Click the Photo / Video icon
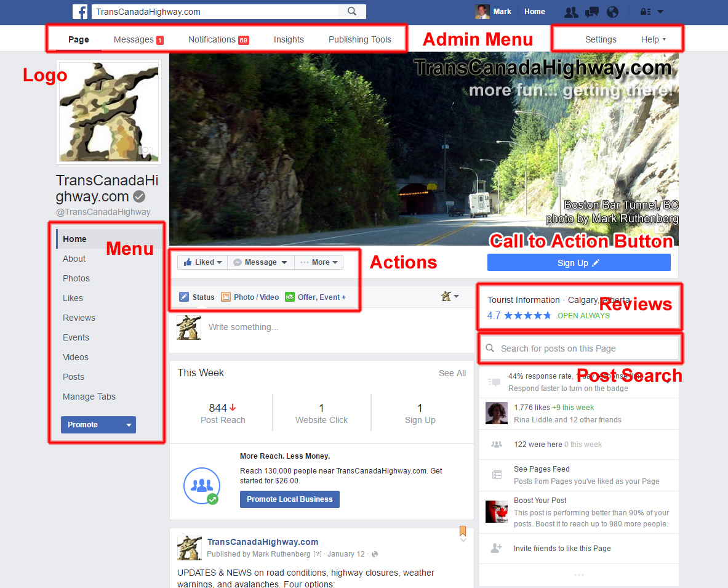 click(226, 297)
